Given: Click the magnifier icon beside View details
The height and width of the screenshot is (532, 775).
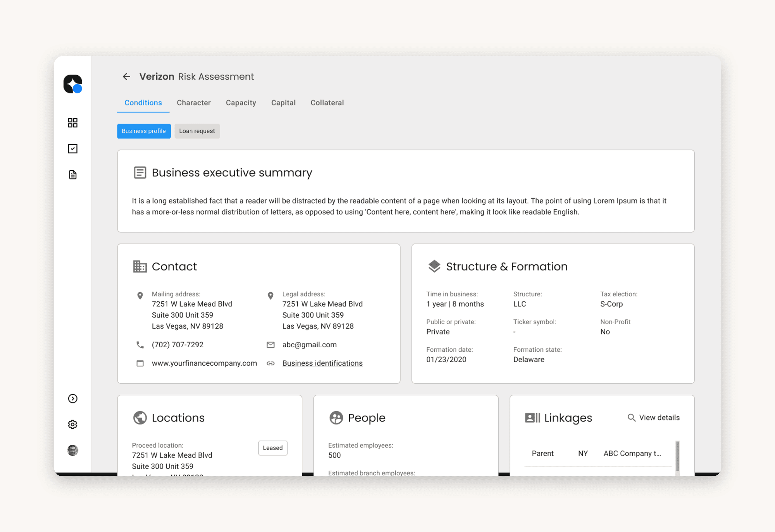Looking at the screenshot, I should (632, 418).
